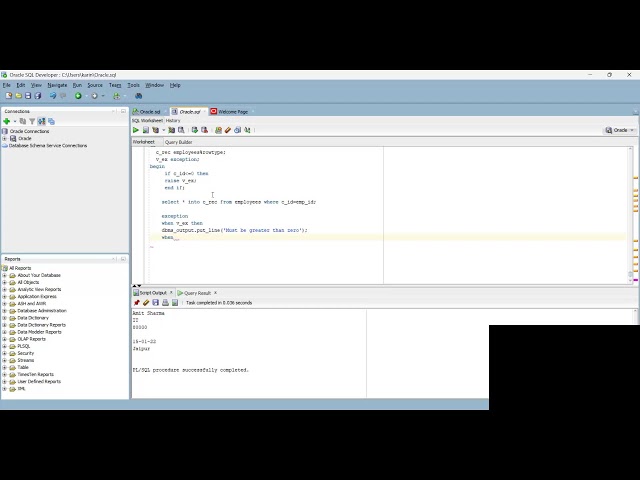Undo with the blue back arrow icon
This screenshot has height=480, width=640.
tap(53, 96)
